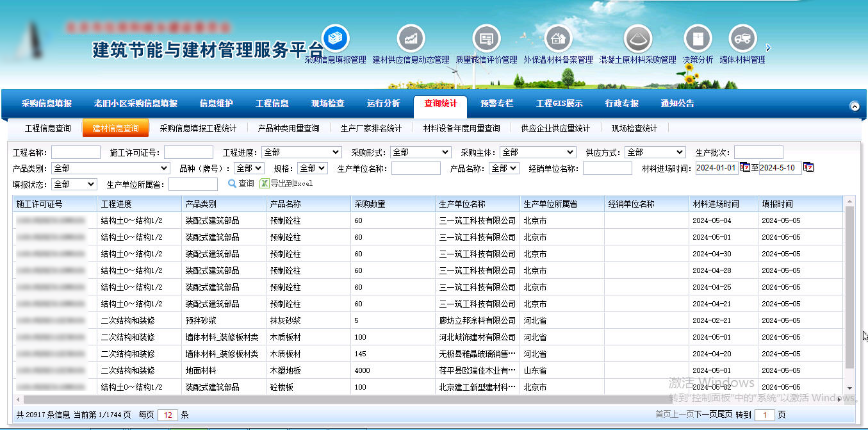This screenshot has height=430, width=868.
Task: Open the 供应方式 dropdown
Action: (655, 153)
